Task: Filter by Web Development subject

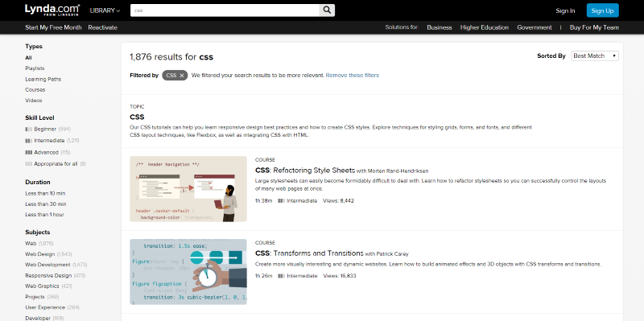Action: (56, 265)
